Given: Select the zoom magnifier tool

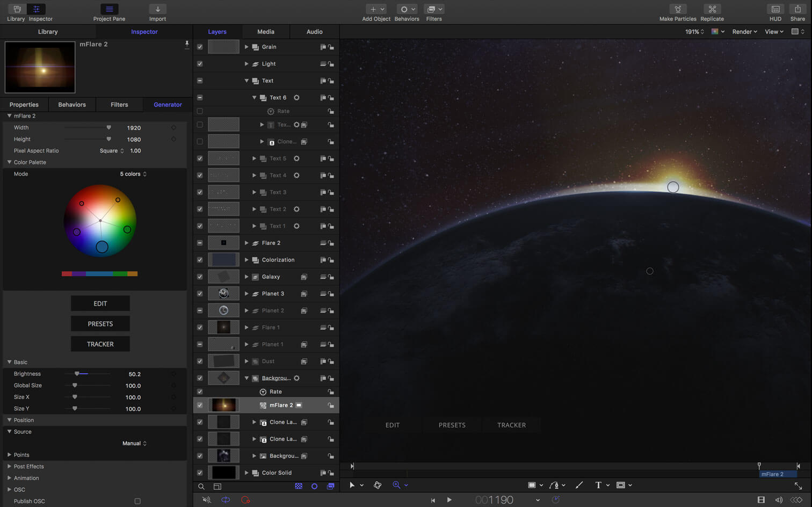Looking at the screenshot, I should point(396,485).
